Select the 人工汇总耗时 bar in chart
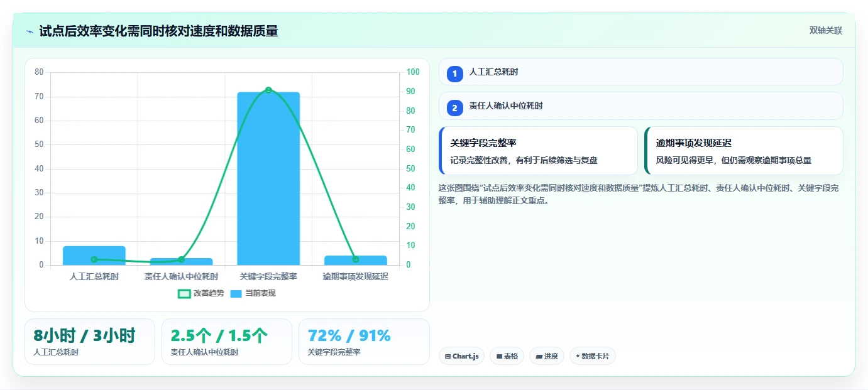This screenshot has height=390, width=868. click(x=94, y=256)
